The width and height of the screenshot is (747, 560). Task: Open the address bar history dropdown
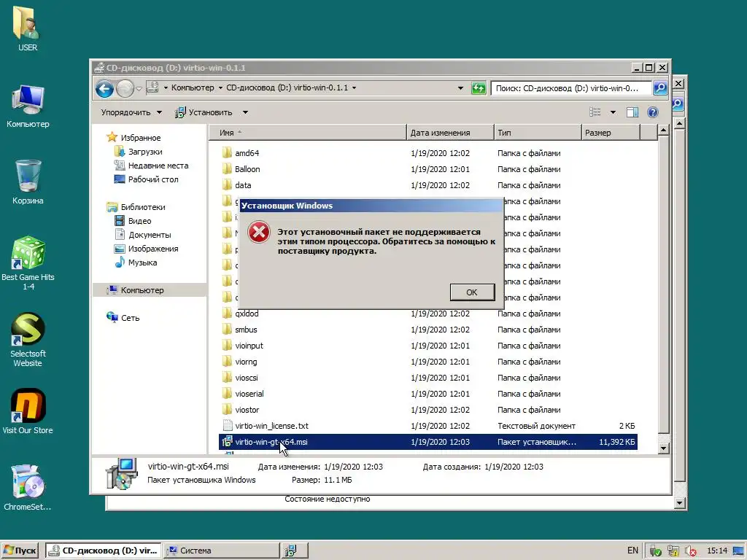(x=460, y=88)
